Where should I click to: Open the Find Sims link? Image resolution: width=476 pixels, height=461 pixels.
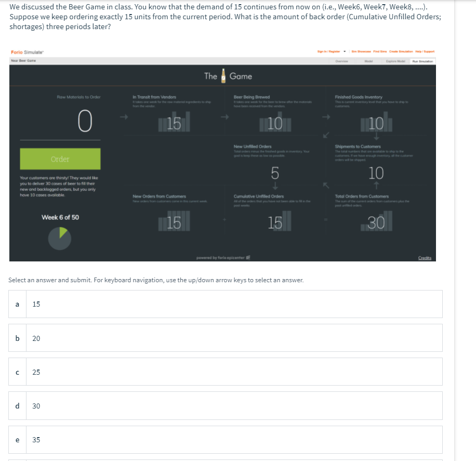[380, 51]
